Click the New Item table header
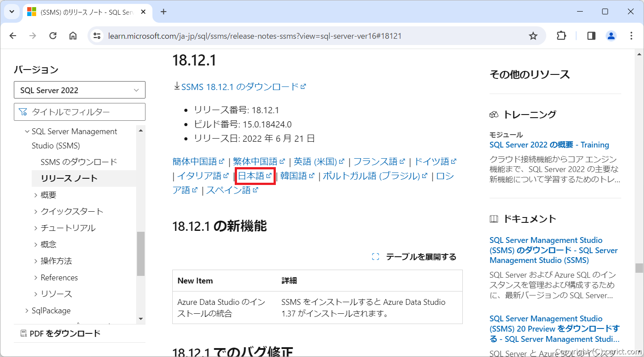Screen dimensions: 644x357 click(195, 281)
